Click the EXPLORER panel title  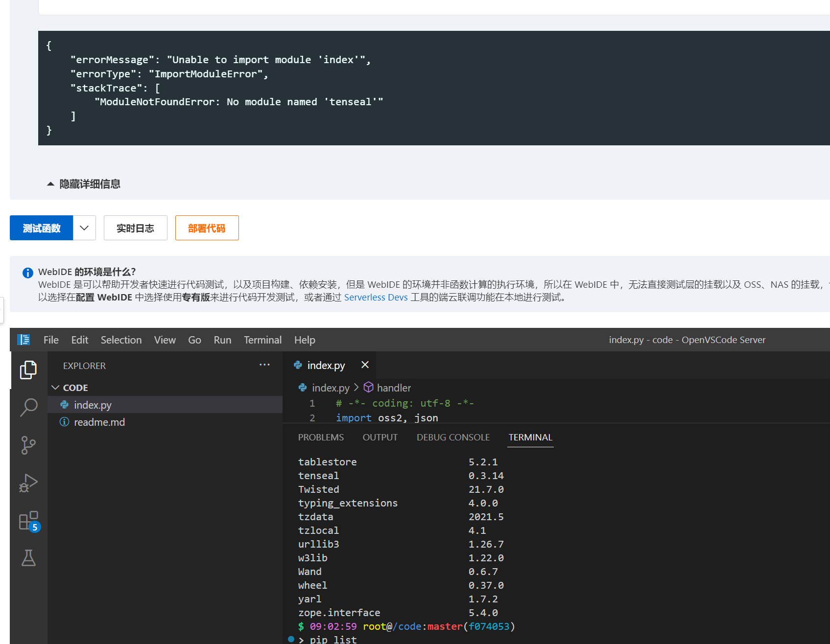tap(84, 366)
